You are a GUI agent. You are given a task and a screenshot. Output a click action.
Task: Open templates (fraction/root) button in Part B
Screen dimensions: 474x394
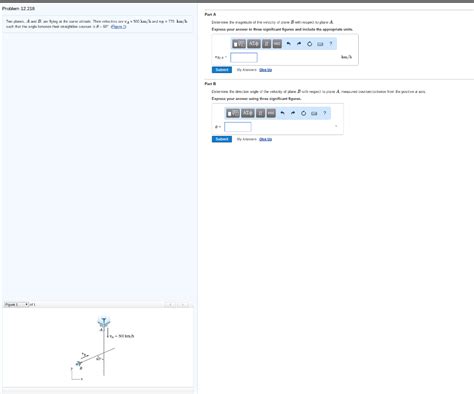pos(233,113)
